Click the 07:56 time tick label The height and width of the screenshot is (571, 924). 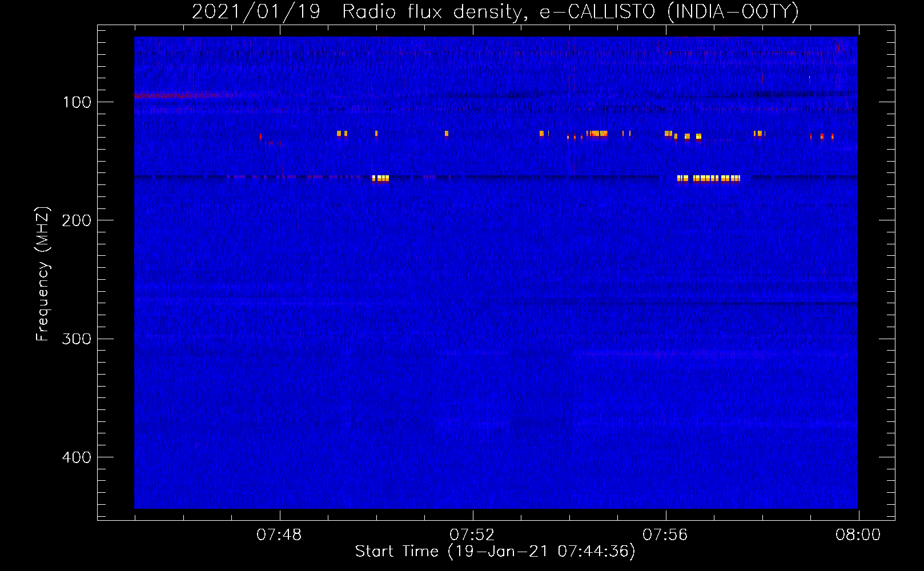(x=665, y=535)
